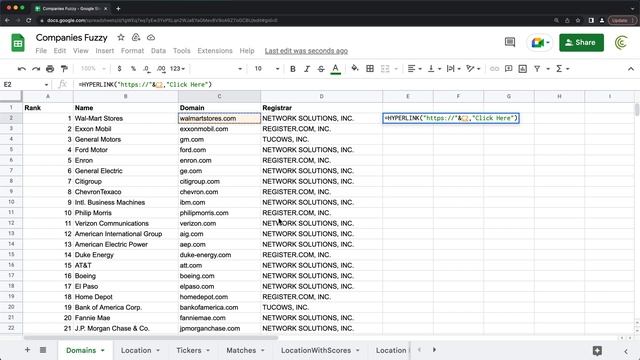Click the move to Drive icon
640x360 pixels.
coord(136,37)
